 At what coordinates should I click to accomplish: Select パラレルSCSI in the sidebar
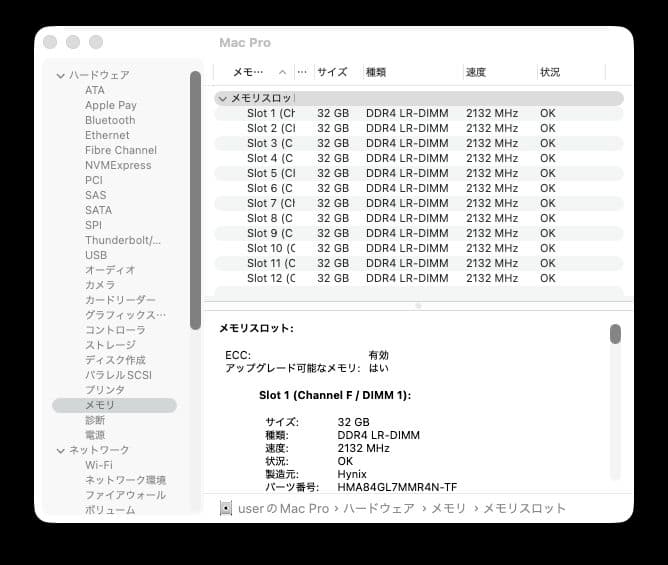point(118,375)
